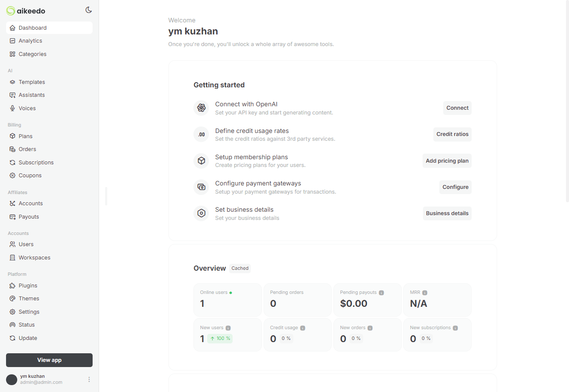Click the Pending payouts info icon

381,293
